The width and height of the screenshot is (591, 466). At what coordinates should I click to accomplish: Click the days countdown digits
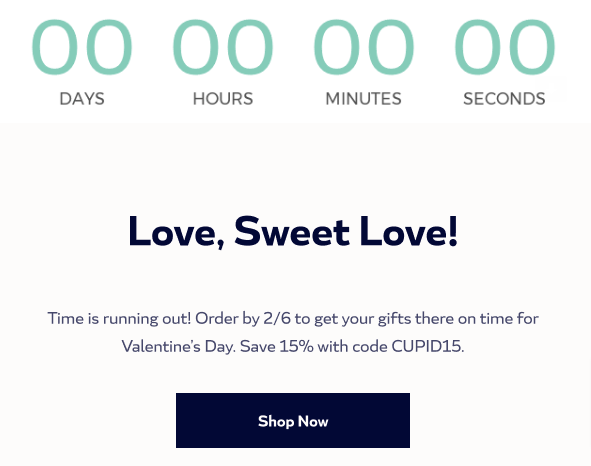click(x=82, y=47)
